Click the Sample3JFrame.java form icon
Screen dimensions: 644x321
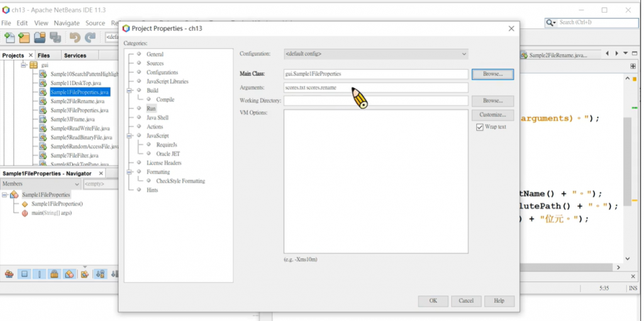click(x=43, y=119)
